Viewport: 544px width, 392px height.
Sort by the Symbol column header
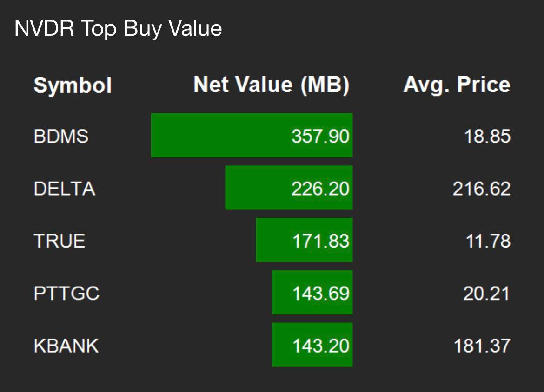pos(73,85)
